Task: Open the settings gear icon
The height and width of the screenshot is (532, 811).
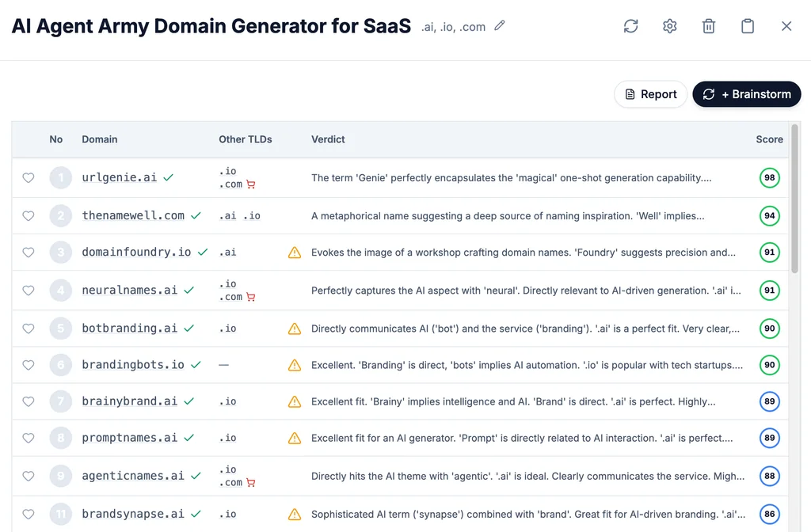Action: (669, 25)
